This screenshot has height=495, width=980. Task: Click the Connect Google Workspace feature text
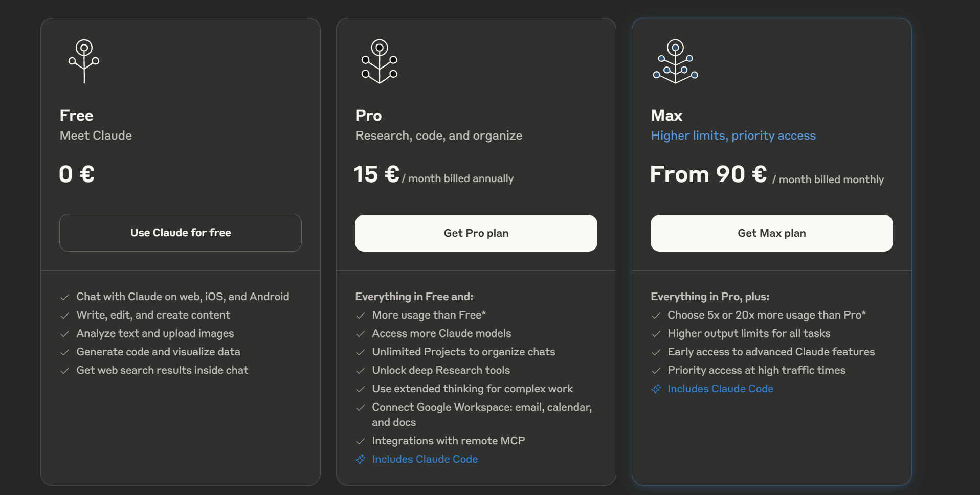tap(482, 415)
